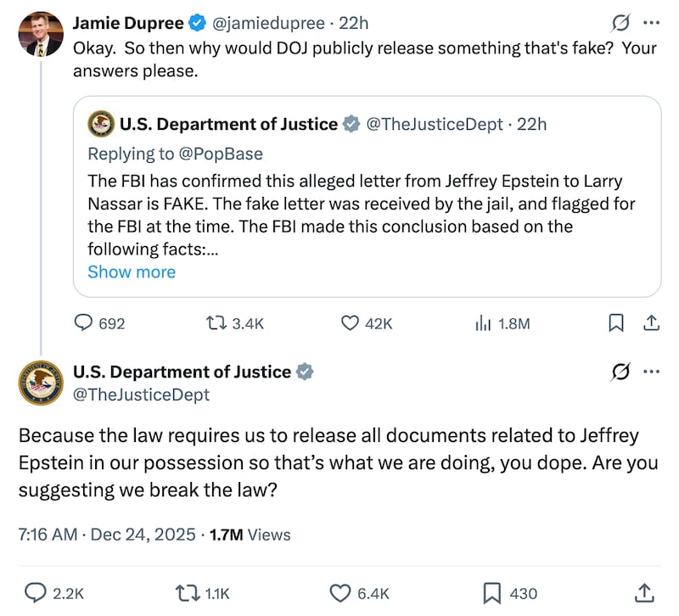679x616 pixels.
Task: Bookmark Jamie Dupree's tweet
Action: (x=617, y=323)
